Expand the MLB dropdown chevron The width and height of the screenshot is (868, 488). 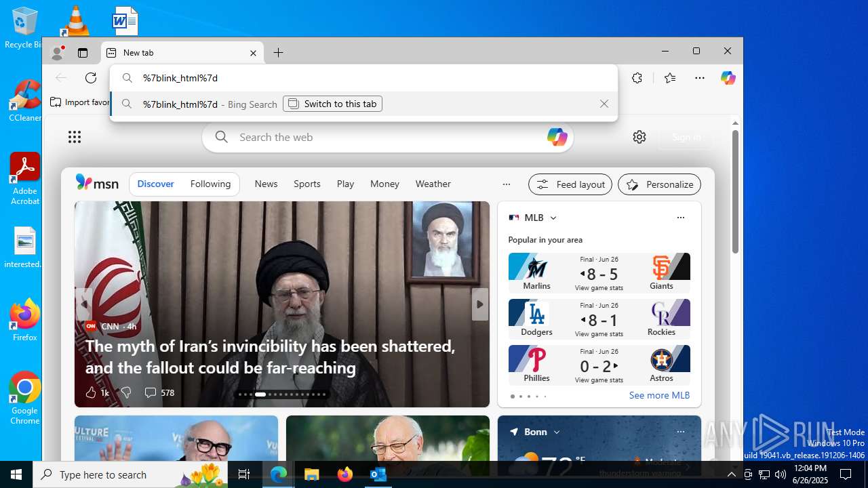pyautogui.click(x=553, y=218)
